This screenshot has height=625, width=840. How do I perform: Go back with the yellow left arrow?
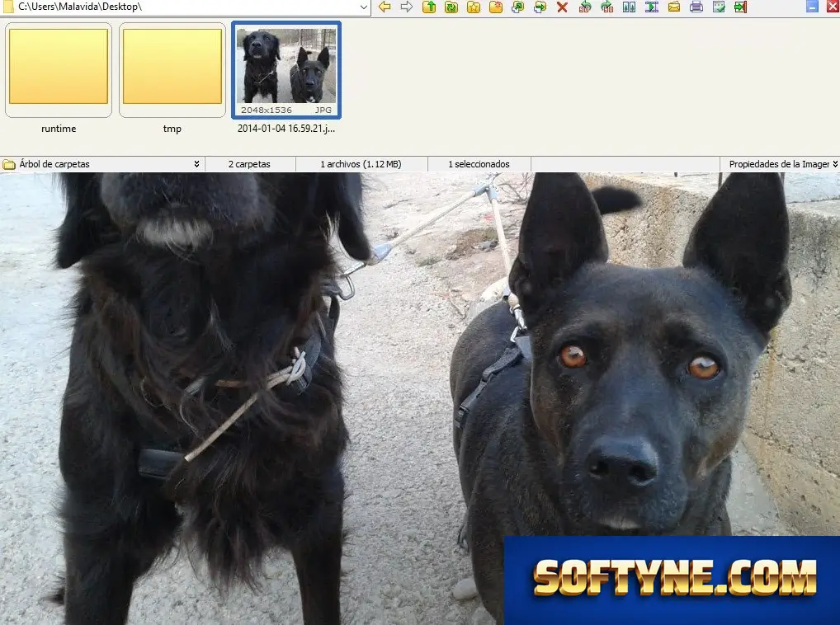pos(385,7)
